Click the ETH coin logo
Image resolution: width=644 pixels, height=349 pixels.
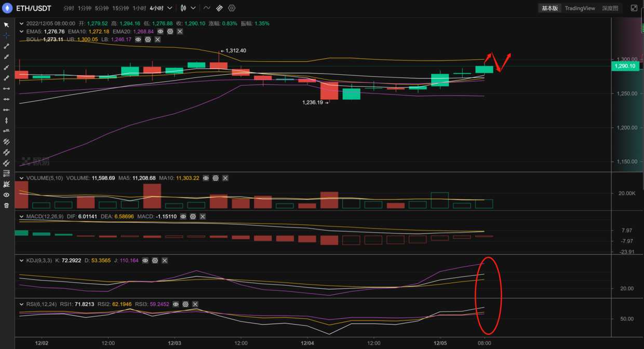tap(7, 8)
